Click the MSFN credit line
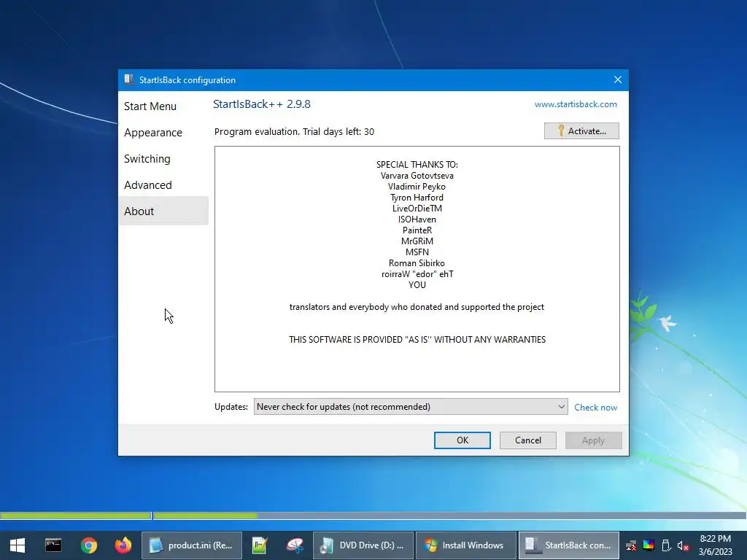 tap(417, 252)
